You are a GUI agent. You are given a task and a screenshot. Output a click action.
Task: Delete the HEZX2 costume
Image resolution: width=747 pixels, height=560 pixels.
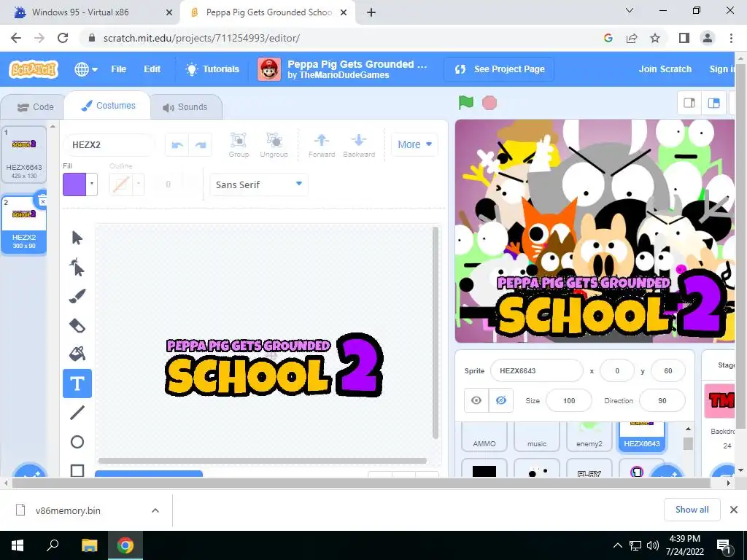(42, 200)
